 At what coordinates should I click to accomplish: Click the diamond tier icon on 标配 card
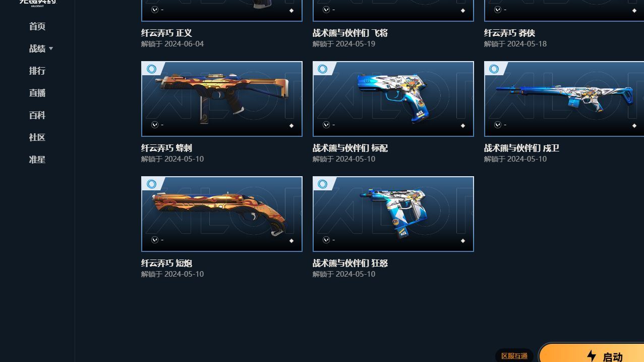tap(463, 126)
